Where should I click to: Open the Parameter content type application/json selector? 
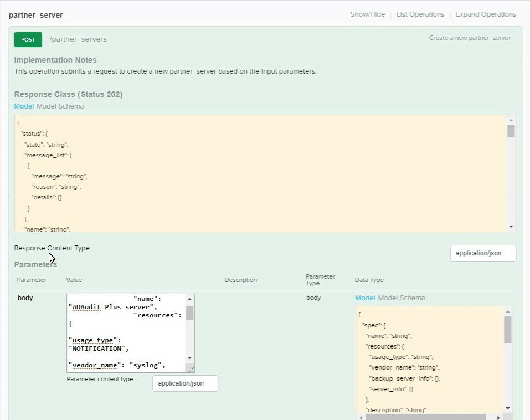coord(184,383)
